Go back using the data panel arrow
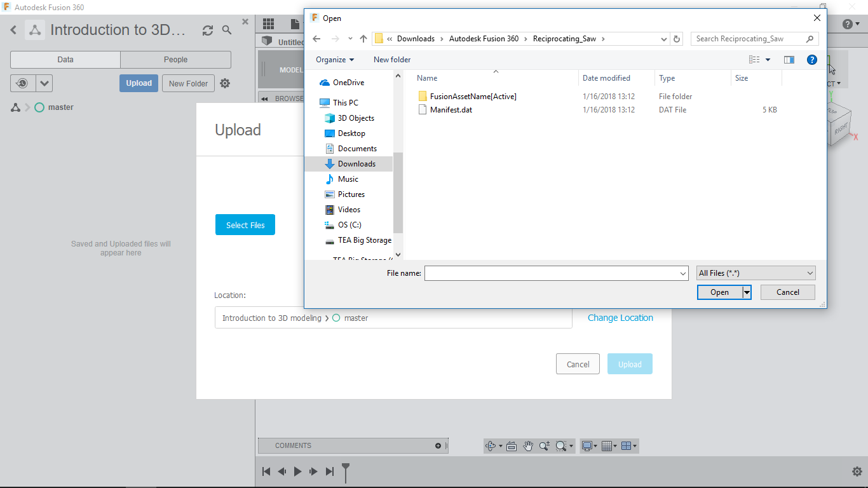The height and width of the screenshot is (488, 868). tap(13, 30)
